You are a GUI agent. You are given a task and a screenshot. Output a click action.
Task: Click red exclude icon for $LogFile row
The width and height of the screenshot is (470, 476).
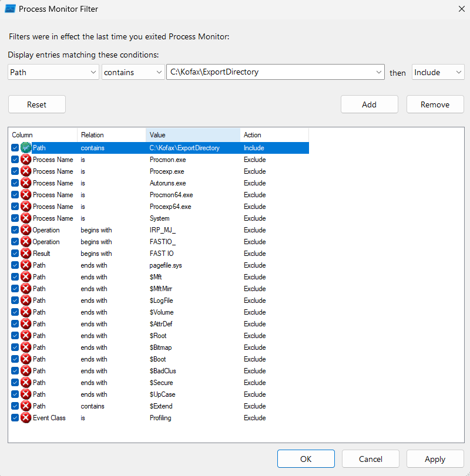click(26, 301)
